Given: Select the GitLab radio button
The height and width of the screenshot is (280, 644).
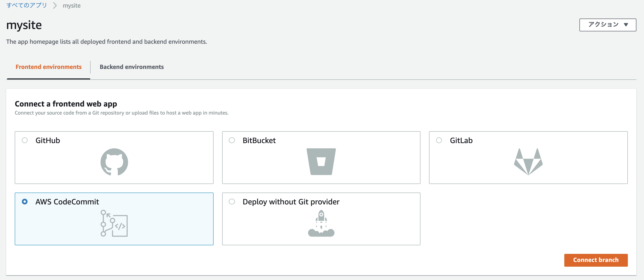Looking at the screenshot, I should pos(439,140).
